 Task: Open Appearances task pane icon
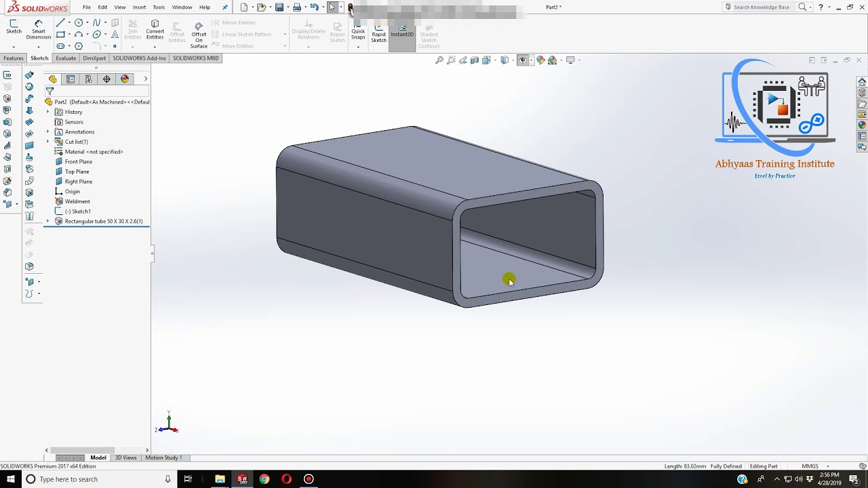[862, 125]
